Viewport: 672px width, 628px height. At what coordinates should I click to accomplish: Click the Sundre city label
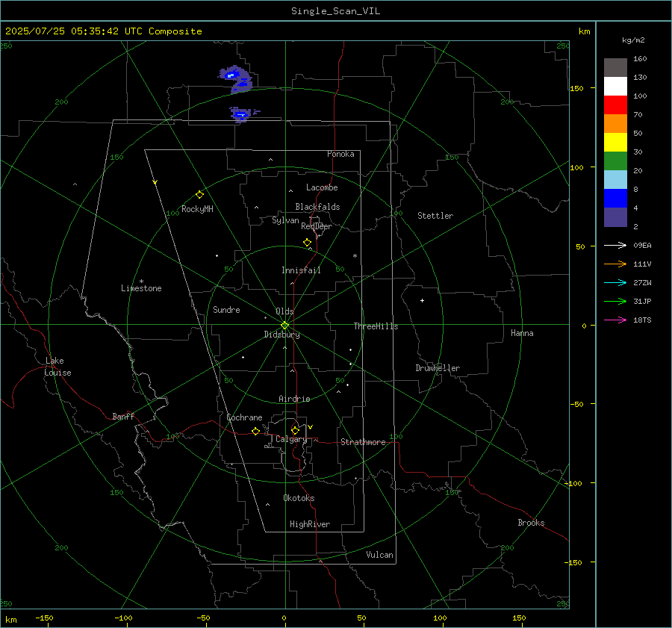226,310
